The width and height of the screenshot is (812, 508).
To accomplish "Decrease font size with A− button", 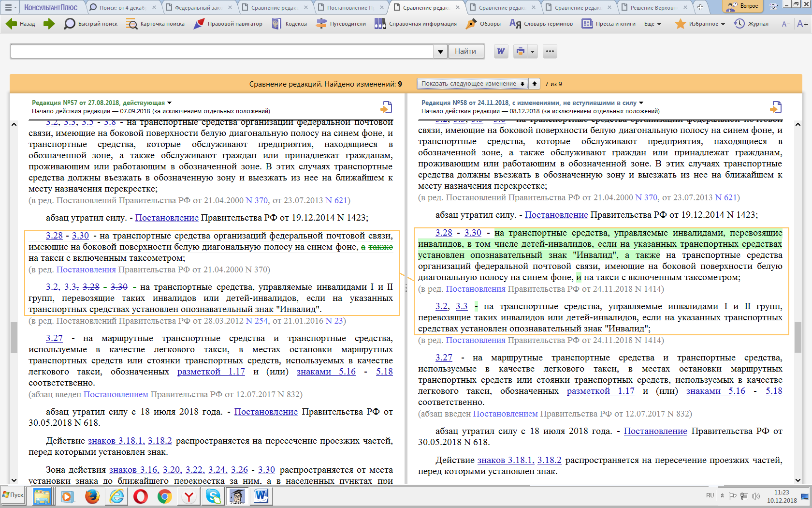I will coord(786,24).
